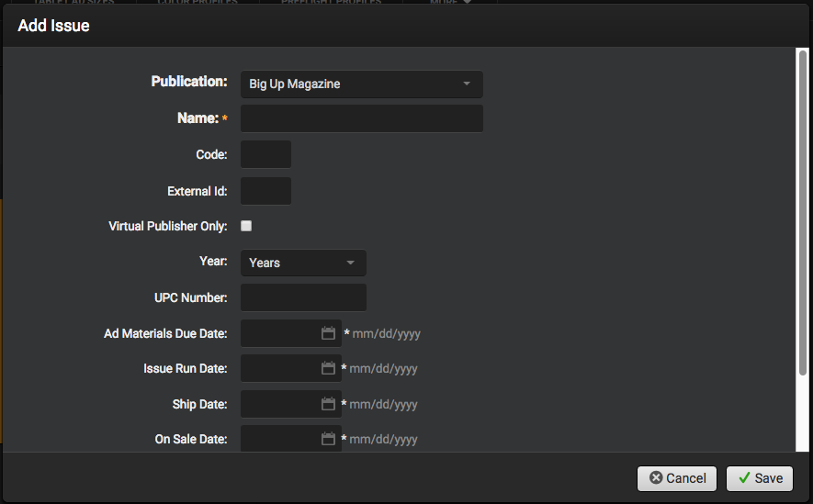813x504 pixels.
Task: Enable the Virtual Publisher Only checkbox
Action: pos(246,226)
